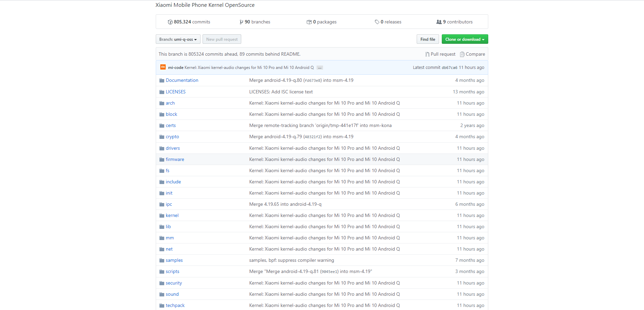Click the folder icon next to firmware

pyautogui.click(x=162, y=160)
